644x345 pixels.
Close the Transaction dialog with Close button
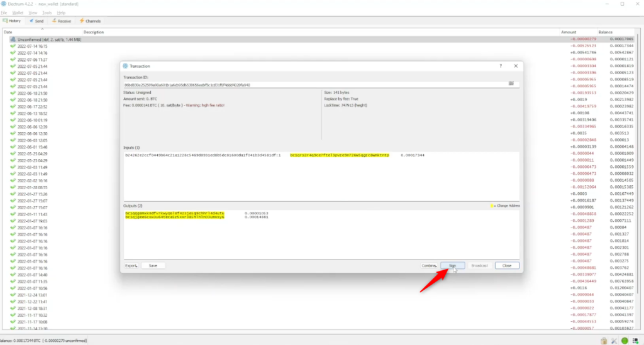[506, 266]
